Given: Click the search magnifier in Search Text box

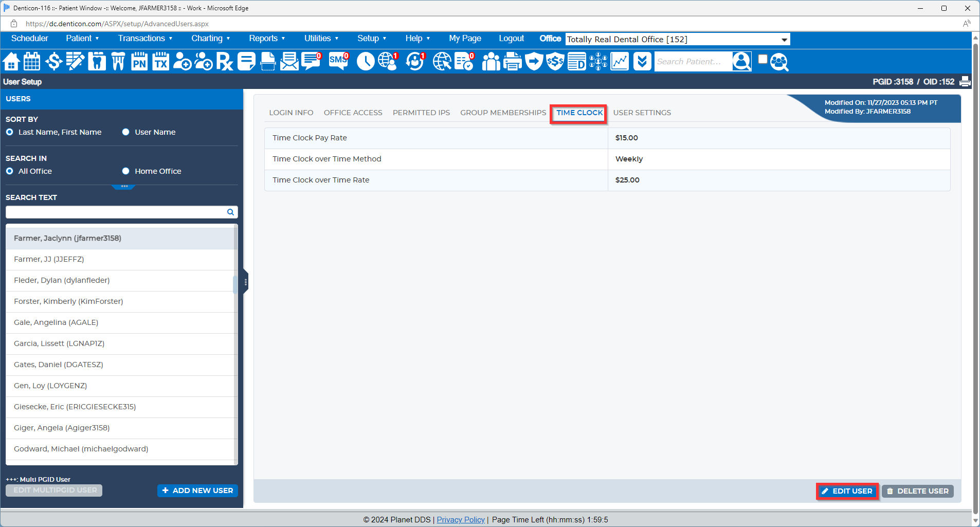Looking at the screenshot, I should pos(230,212).
